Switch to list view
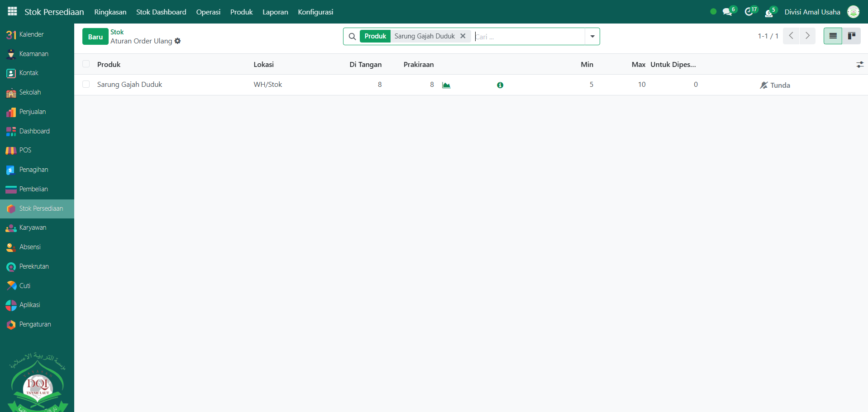Viewport: 868px width, 412px height. coord(833,36)
